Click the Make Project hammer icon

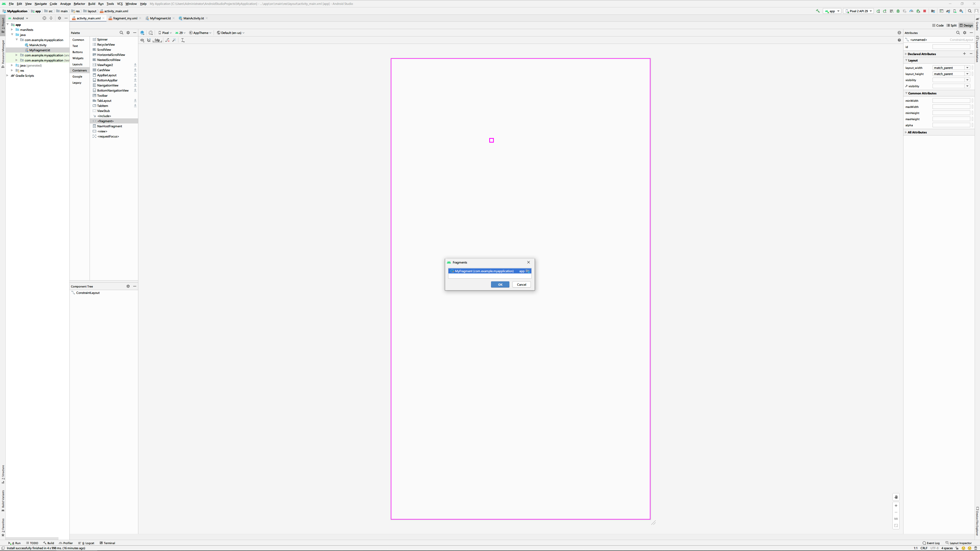(818, 11)
